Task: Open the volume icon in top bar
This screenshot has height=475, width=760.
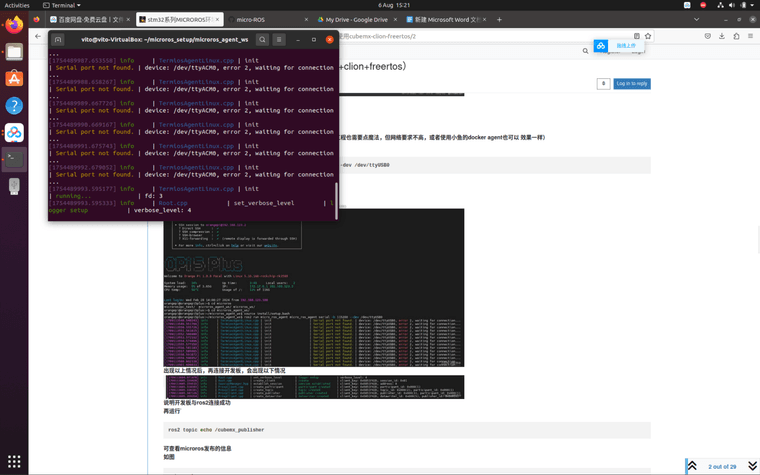Action: coord(732,5)
